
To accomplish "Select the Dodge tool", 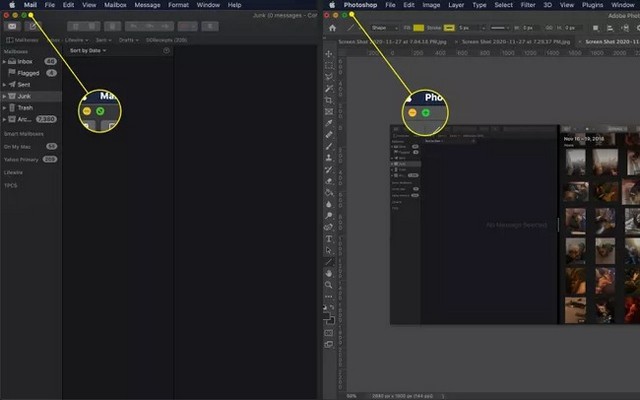I will pyautogui.click(x=329, y=216).
